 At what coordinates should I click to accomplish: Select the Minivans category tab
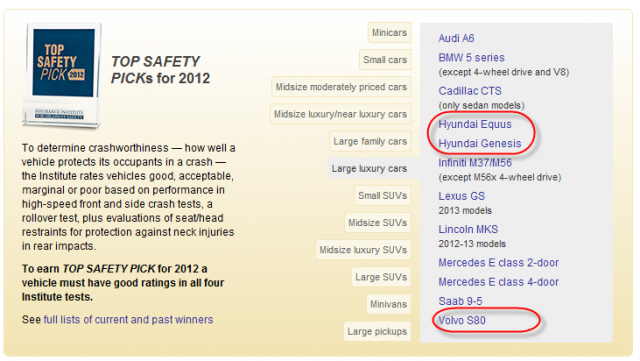388,304
